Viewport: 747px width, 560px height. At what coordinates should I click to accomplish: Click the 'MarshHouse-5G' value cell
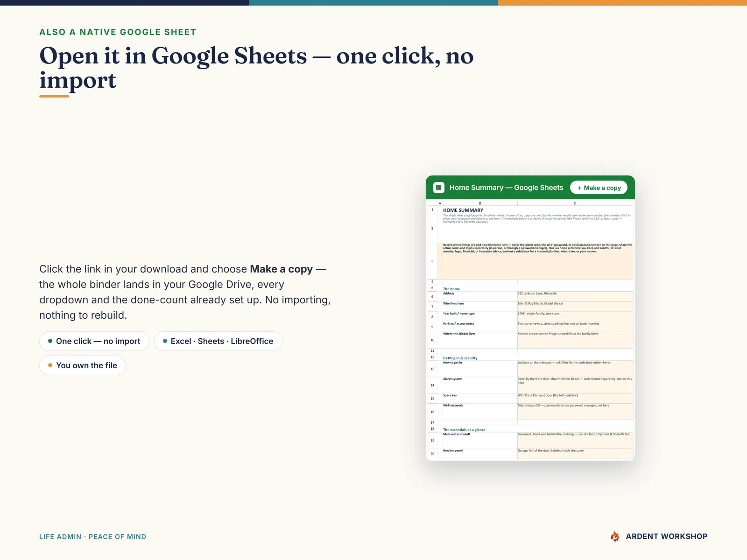[x=575, y=412]
